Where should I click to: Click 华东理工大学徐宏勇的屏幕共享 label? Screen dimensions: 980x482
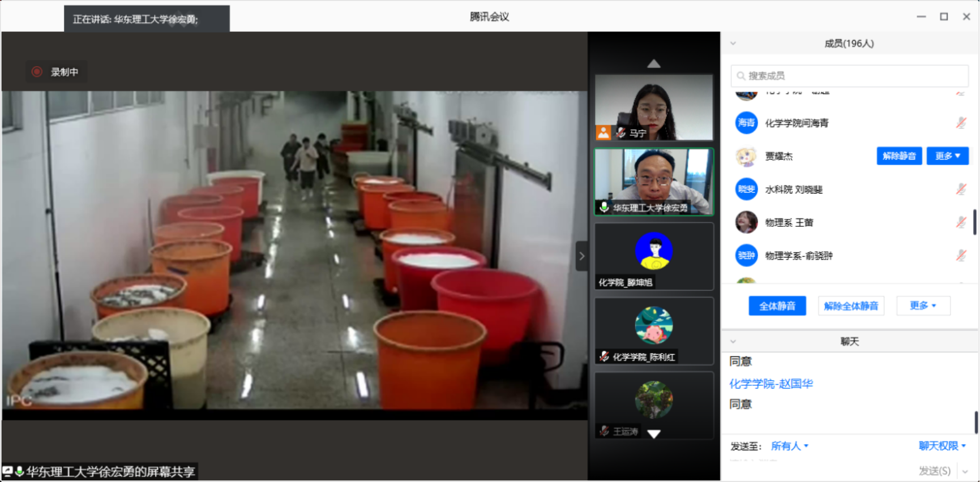110,471
